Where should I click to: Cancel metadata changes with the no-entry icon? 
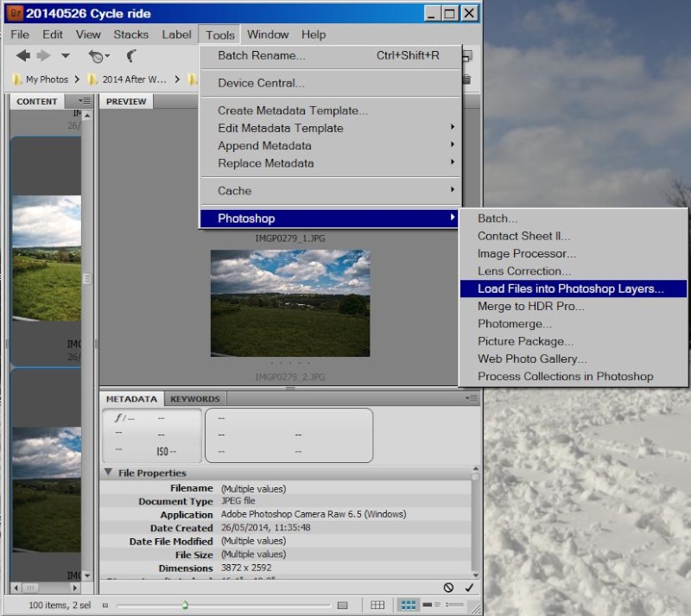[448, 587]
